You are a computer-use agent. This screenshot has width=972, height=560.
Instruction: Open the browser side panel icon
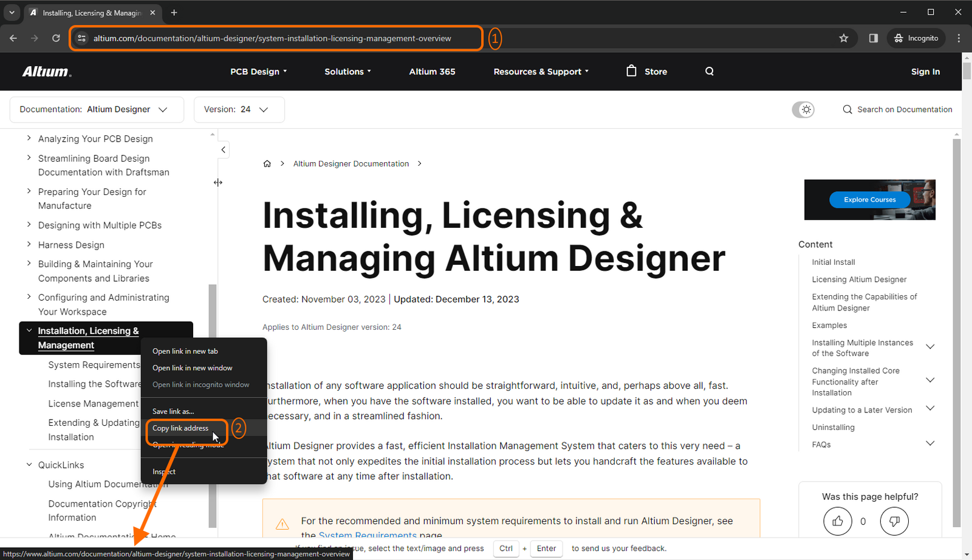[x=874, y=38]
